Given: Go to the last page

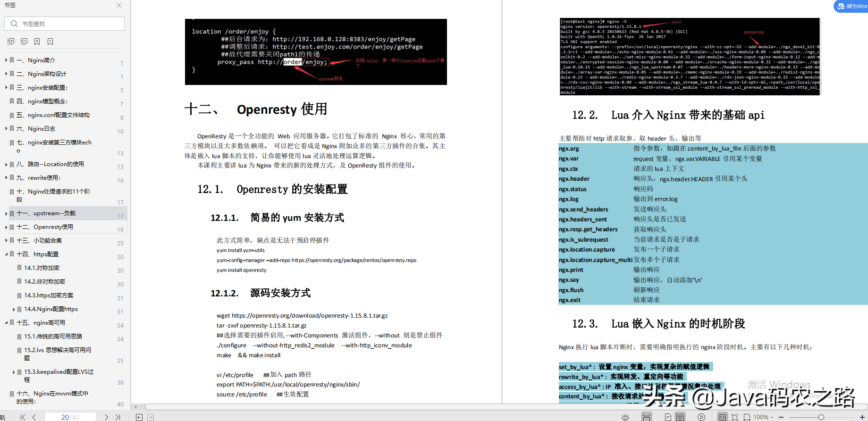Looking at the screenshot, I should click(x=118, y=417).
